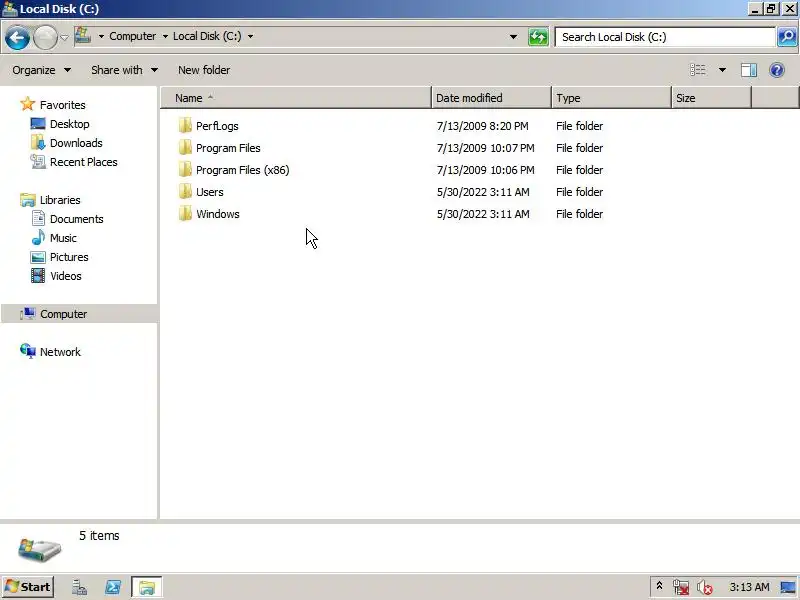Click the PerfLogs folder name

coord(217,126)
